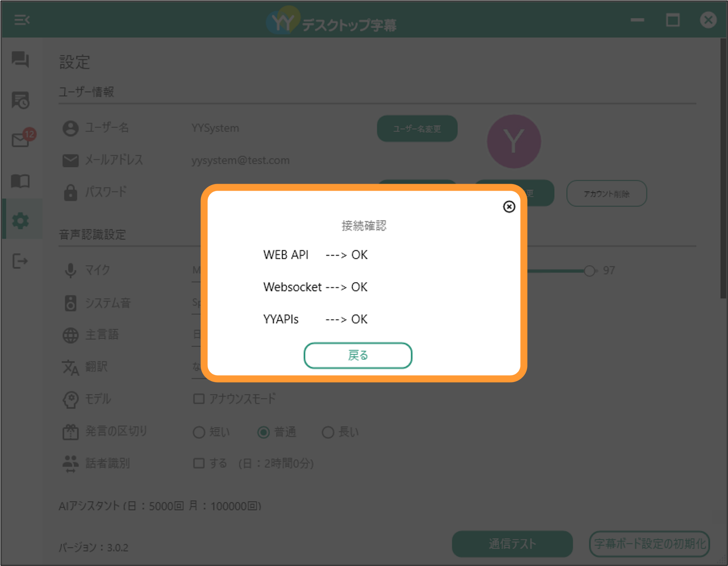The width and height of the screenshot is (728, 566).
Task: Open the dictionary book sidebar icon
Action: click(x=20, y=181)
